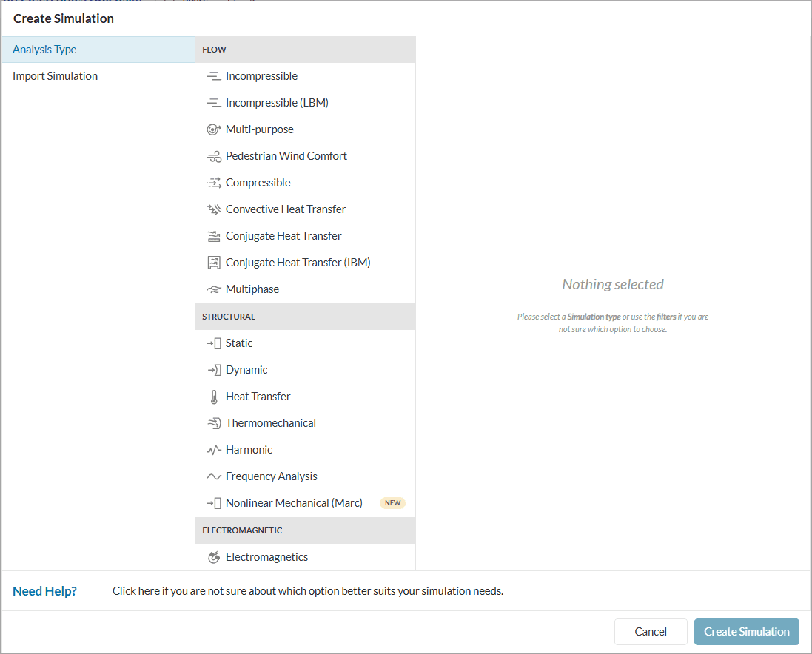Select Static structural analysis type
This screenshot has height=654, width=812.
point(239,343)
